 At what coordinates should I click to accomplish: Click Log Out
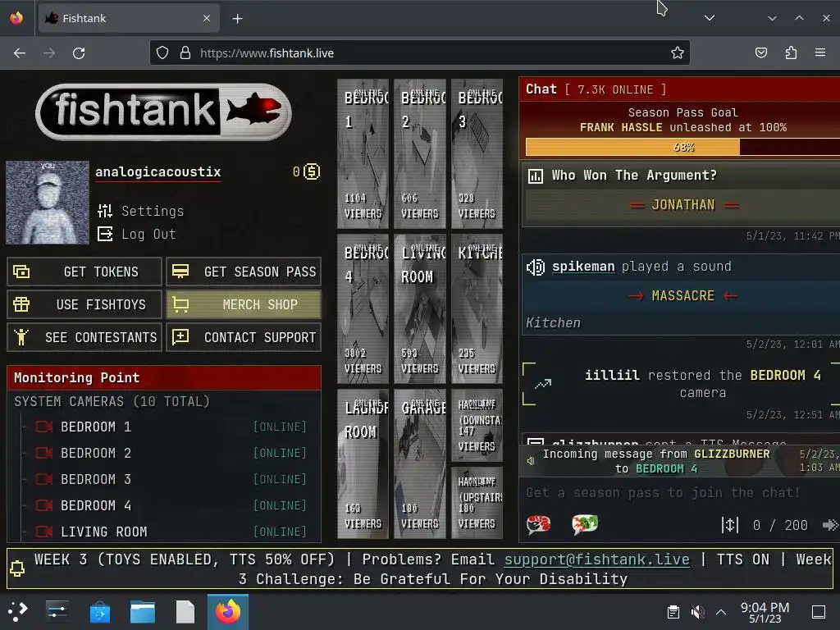tap(137, 234)
